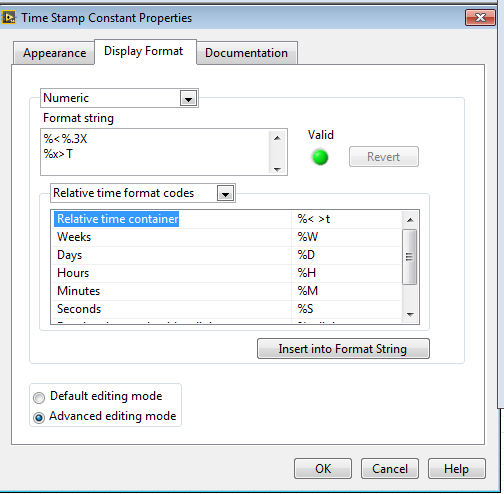Close the Time Stamp Constant Properties dialog

480,17
